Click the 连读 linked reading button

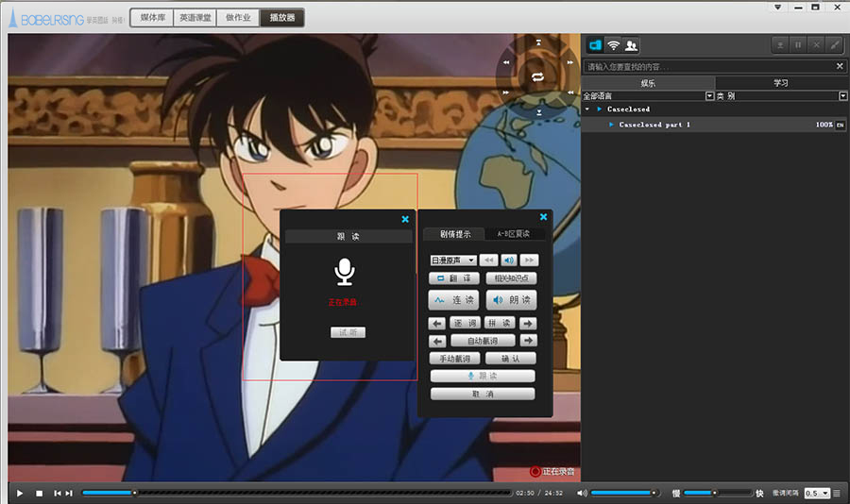(454, 300)
